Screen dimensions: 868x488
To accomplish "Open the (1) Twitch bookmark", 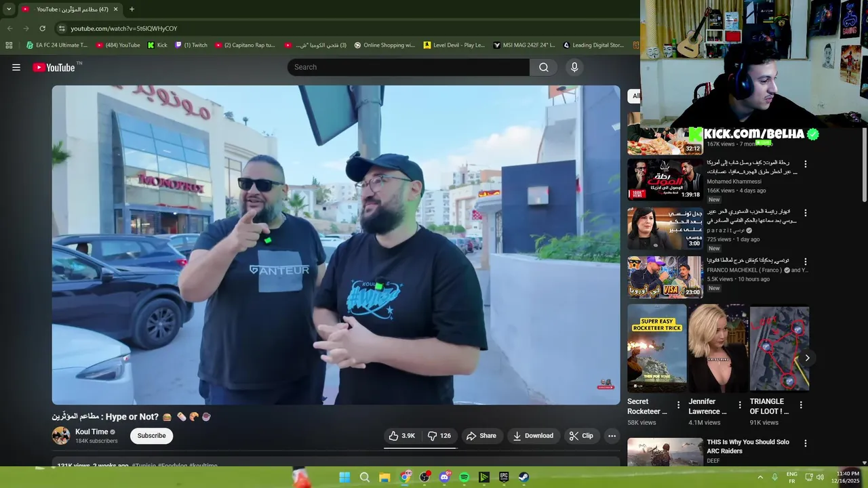I will tap(191, 45).
